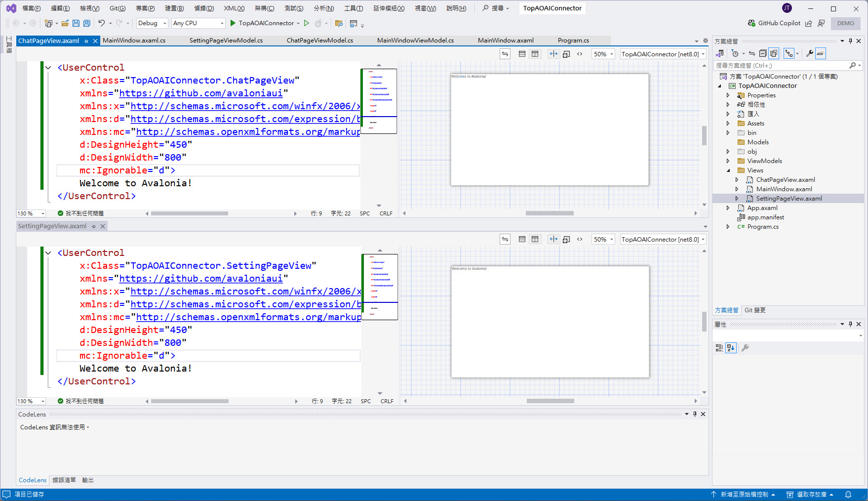This screenshot has height=501, width=868.
Task: Click the Open File folder icon
Action: 65,23
